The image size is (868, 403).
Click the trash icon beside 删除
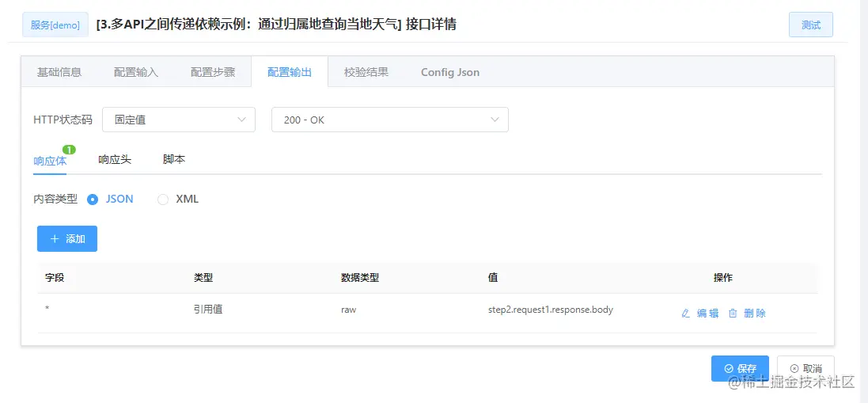pos(733,314)
